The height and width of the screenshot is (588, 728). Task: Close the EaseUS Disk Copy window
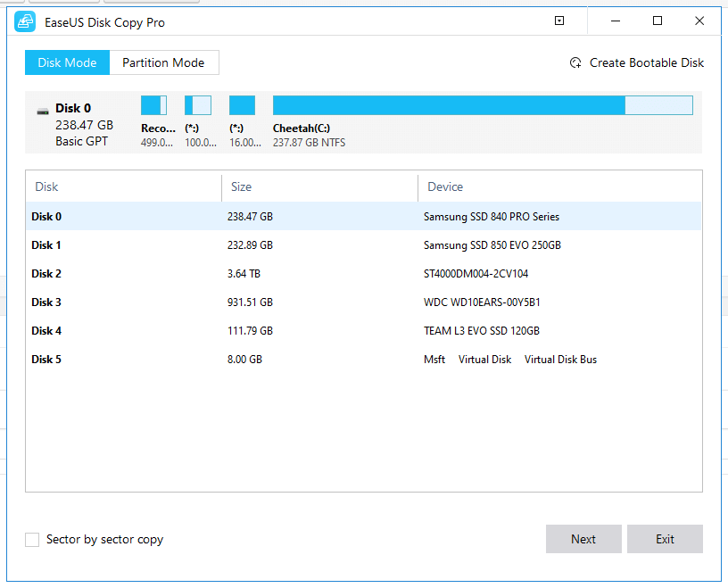(699, 21)
